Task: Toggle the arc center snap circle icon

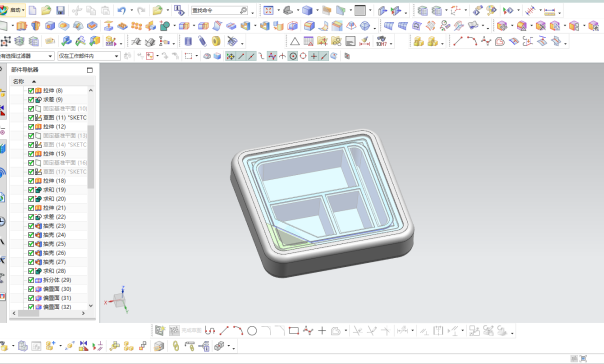Action: coord(293,56)
